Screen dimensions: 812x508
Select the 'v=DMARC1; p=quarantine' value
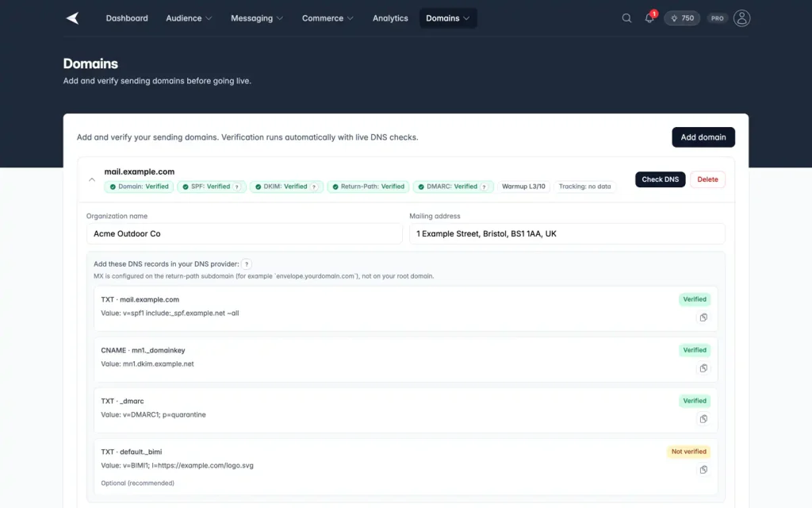click(164, 414)
